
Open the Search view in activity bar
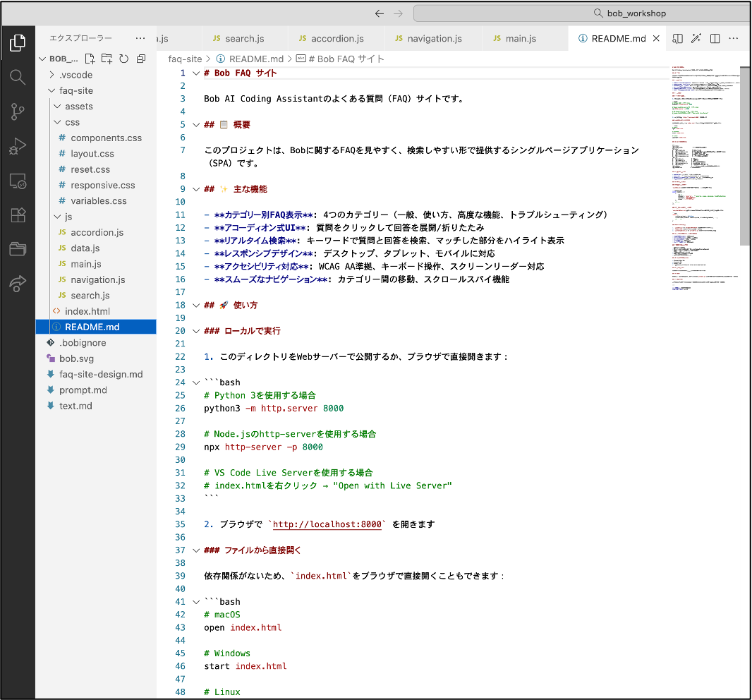[18, 77]
